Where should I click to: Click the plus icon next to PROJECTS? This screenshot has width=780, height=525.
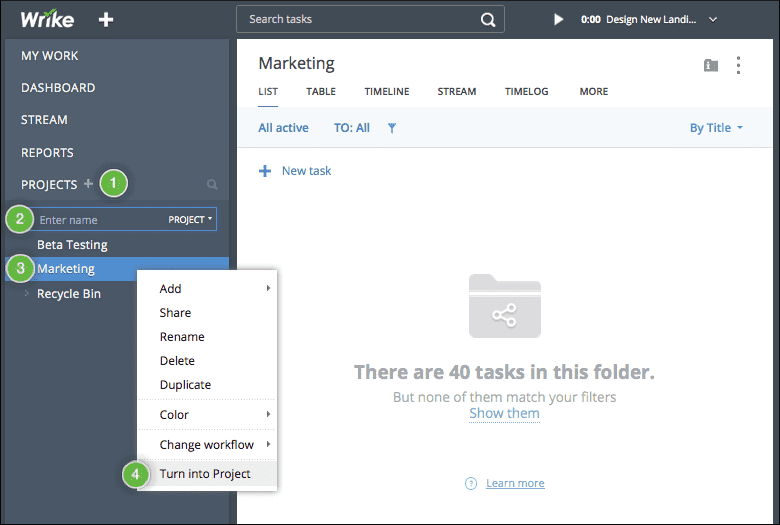tap(88, 184)
